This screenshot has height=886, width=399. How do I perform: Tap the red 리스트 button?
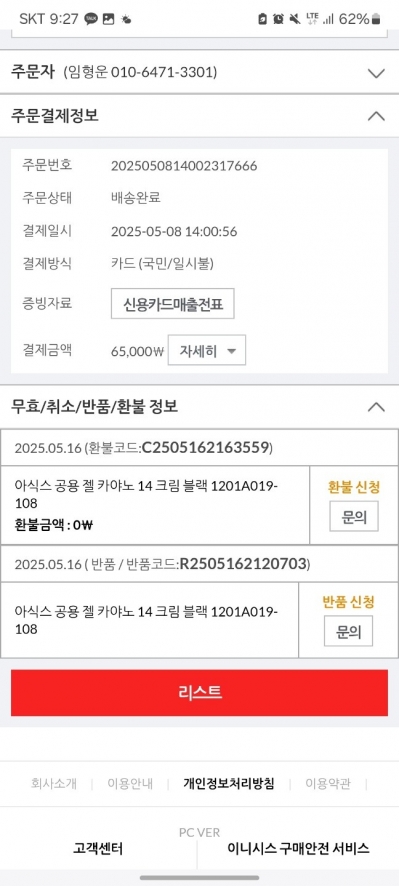coord(200,693)
